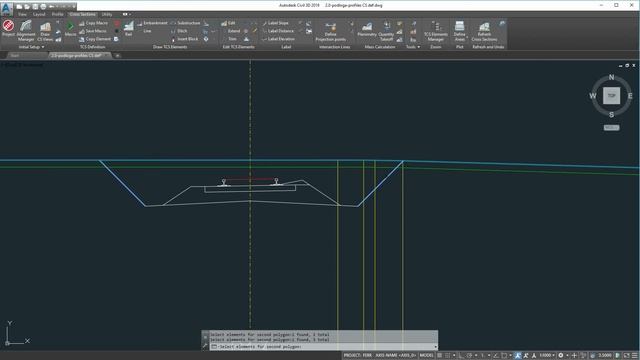Viewport: 640px width, 360px height.
Task: Expand the workspace switcher in ribbon tab row
Action: [127, 14]
